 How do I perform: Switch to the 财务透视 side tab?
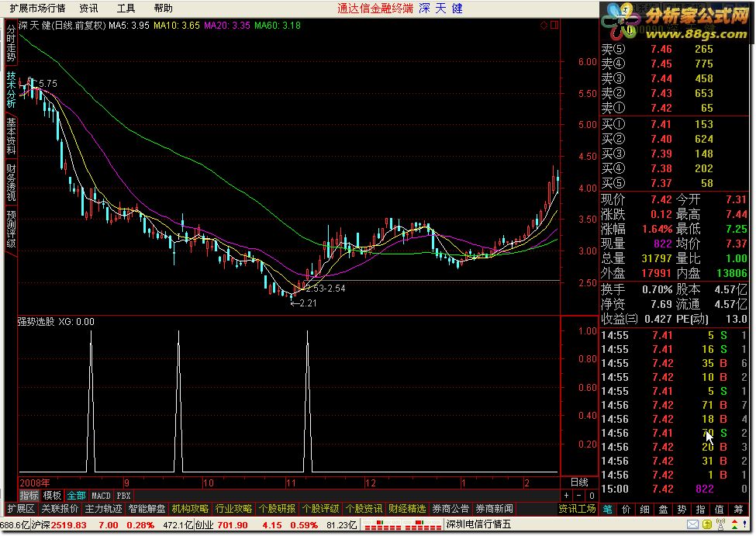(11, 182)
